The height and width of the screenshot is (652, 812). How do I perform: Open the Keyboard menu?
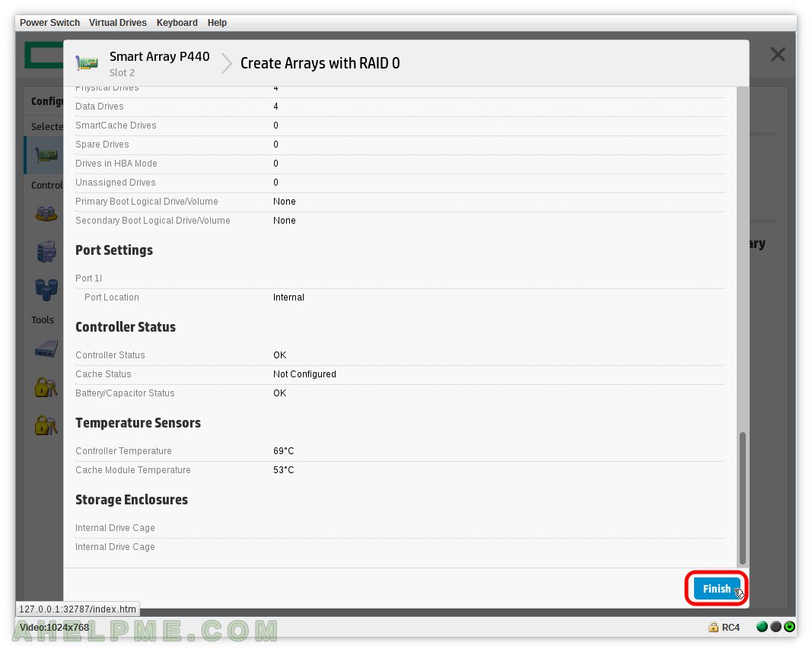pyautogui.click(x=177, y=23)
